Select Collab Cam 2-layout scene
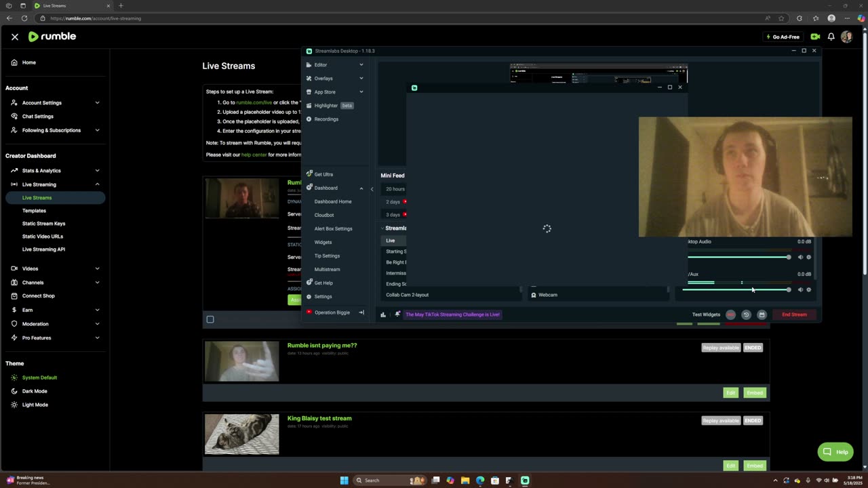The image size is (868, 488). pyautogui.click(x=407, y=295)
